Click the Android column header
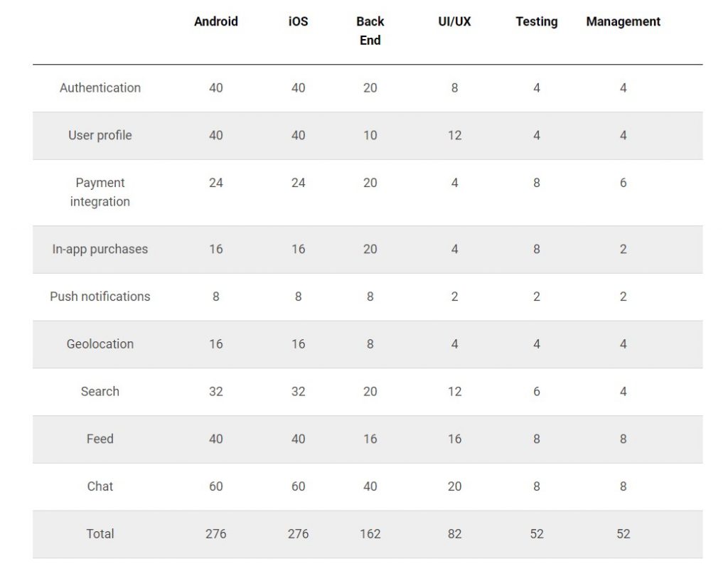The image size is (728, 571). point(216,22)
